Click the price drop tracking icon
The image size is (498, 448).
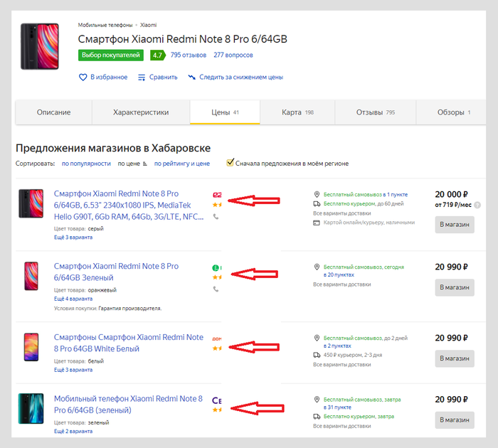click(191, 77)
